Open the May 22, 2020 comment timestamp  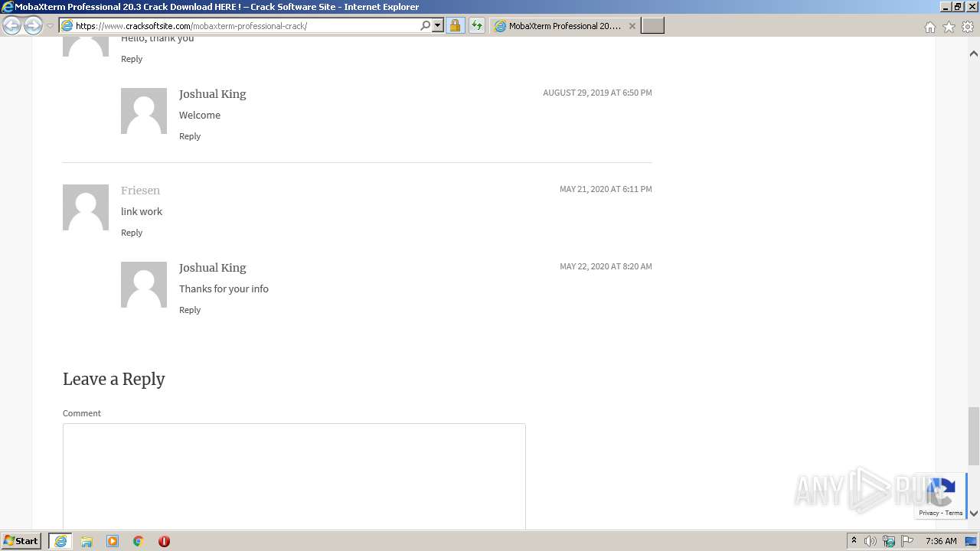[606, 266]
